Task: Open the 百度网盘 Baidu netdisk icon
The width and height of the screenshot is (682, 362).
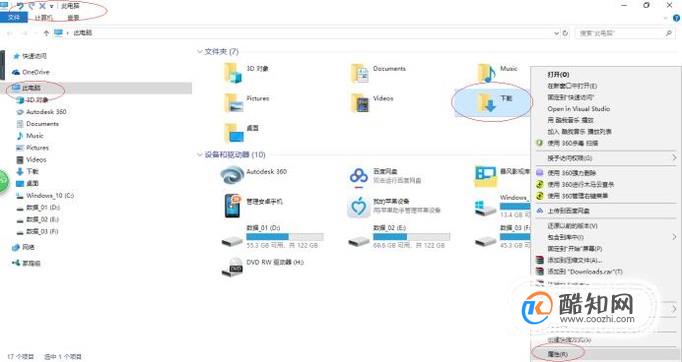Action: click(x=359, y=177)
